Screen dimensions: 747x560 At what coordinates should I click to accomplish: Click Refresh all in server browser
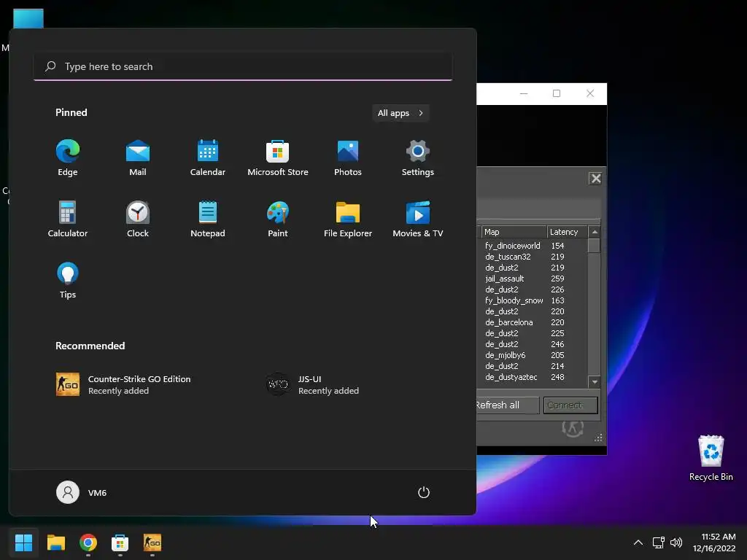[508, 405]
